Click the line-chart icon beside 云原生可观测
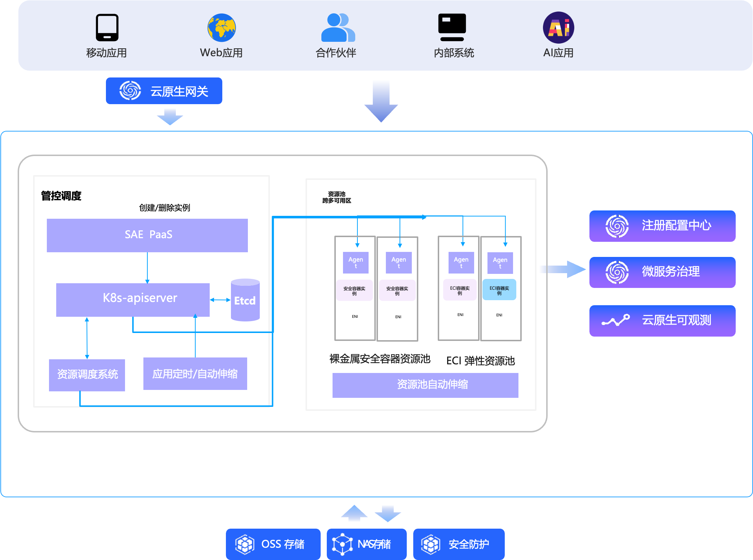Viewport: 753px width, 560px height. (616, 320)
